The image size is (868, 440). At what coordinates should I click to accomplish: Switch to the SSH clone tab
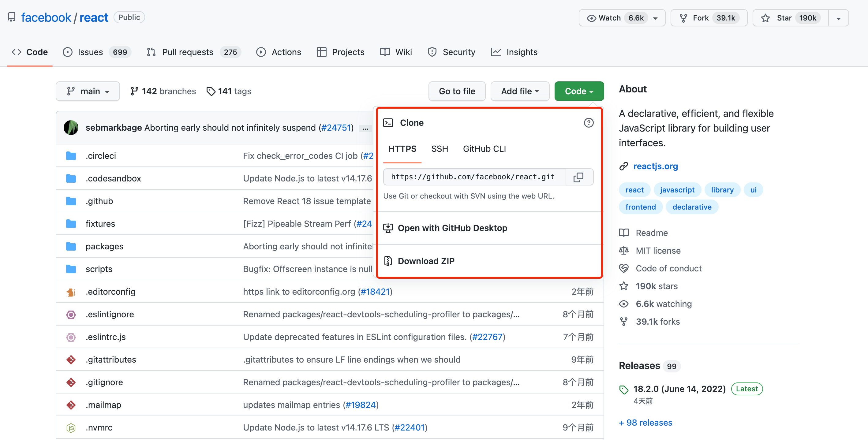tap(440, 149)
